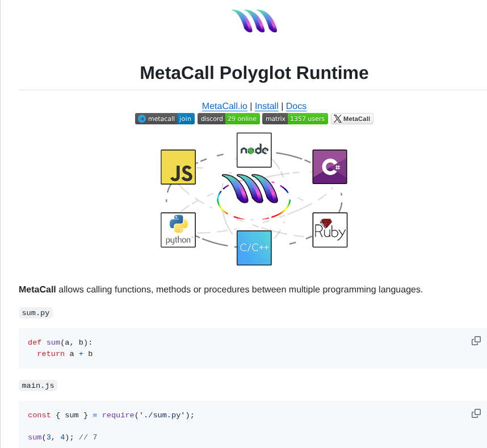Image resolution: width=487 pixels, height=448 pixels.
Task: Copy the main.js code snippet
Action: coord(475,413)
